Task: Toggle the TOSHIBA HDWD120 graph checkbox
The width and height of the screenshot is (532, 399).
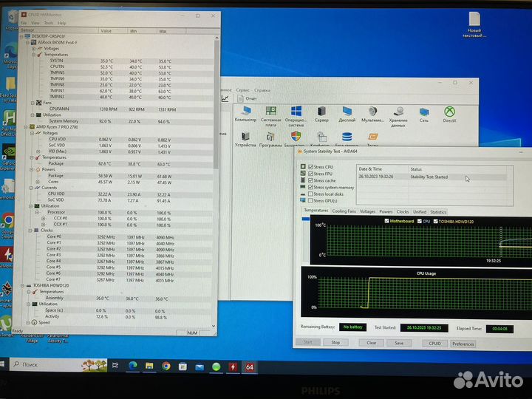Action: tap(436, 221)
